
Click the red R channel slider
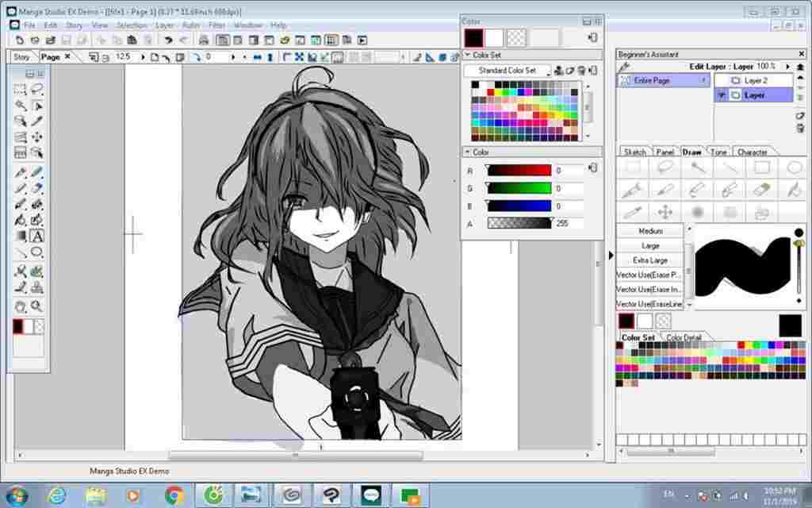[x=519, y=171]
